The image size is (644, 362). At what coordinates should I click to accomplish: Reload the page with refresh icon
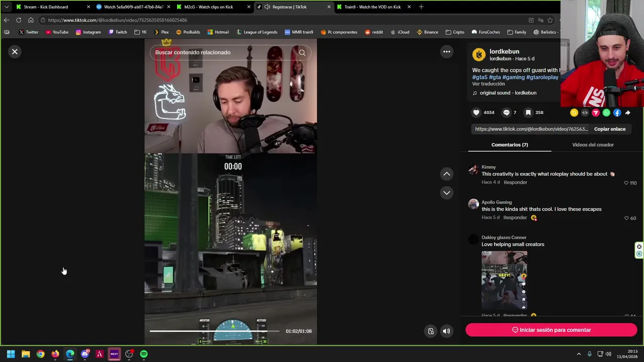(x=19, y=20)
